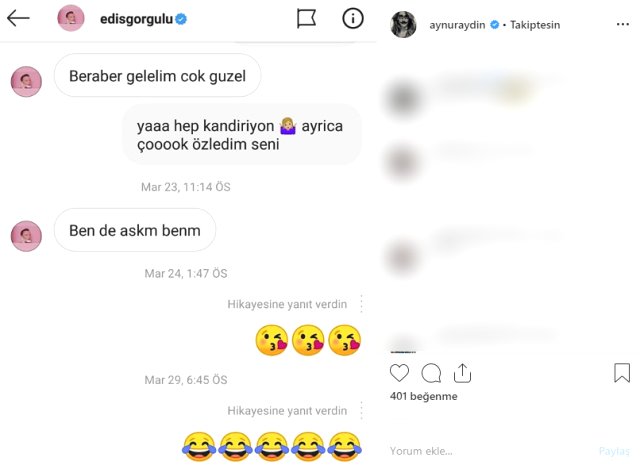Open comments via speech bubble icon
Image resolution: width=640 pixels, height=469 pixels.
[x=431, y=373]
